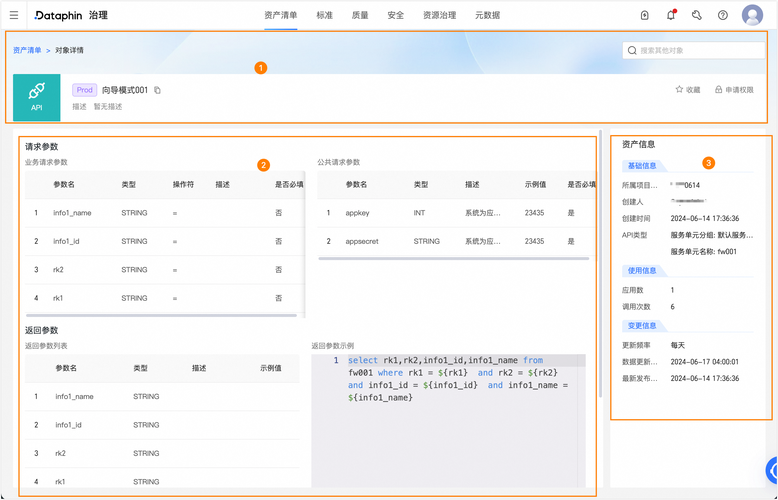Click the search magnifier icon
This screenshot has height=500, width=778.
click(632, 50)
